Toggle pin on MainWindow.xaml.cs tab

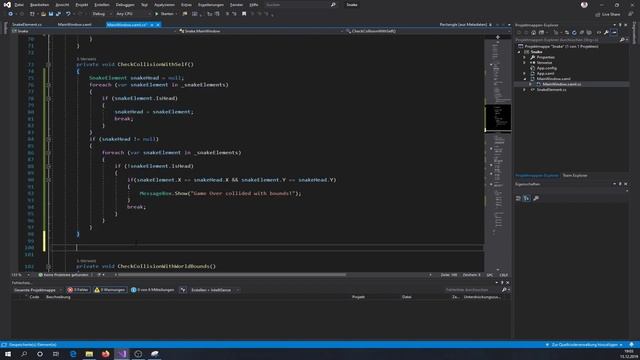click(x=152, y=25)
